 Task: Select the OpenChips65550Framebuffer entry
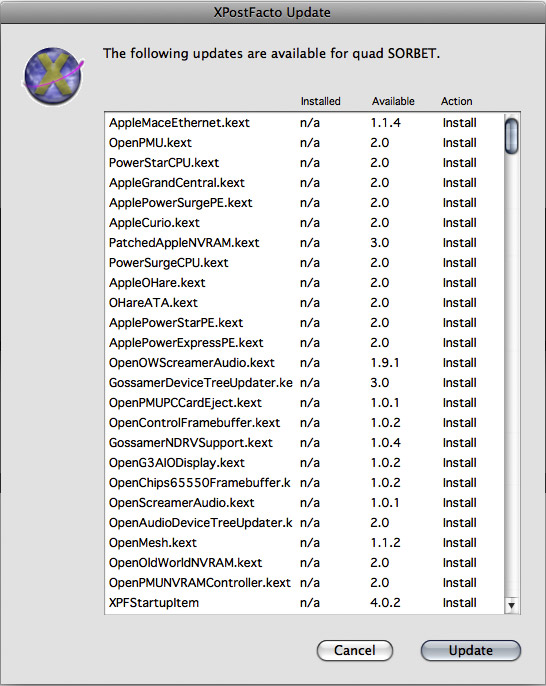point(304,483)
